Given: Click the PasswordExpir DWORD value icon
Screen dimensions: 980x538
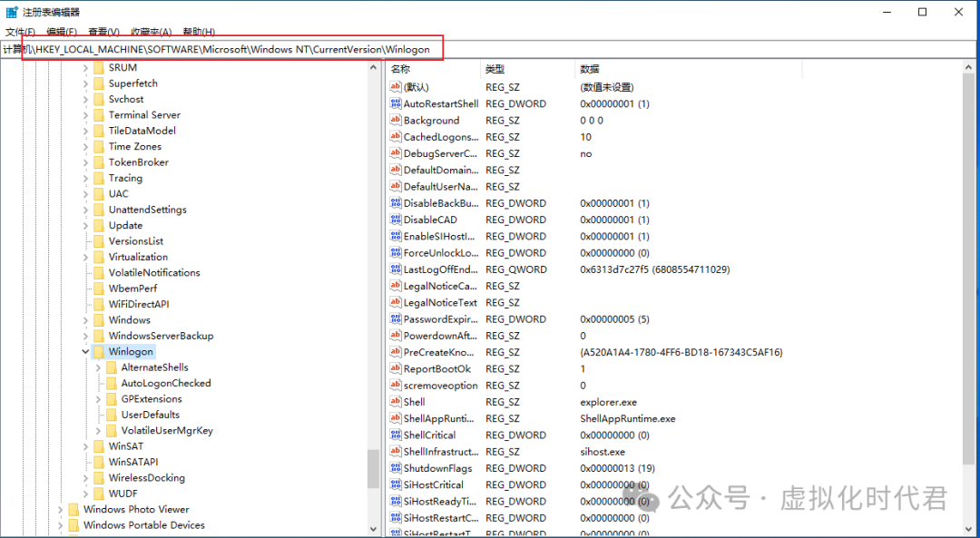Looking at the screenshot, I should (395, 318).
